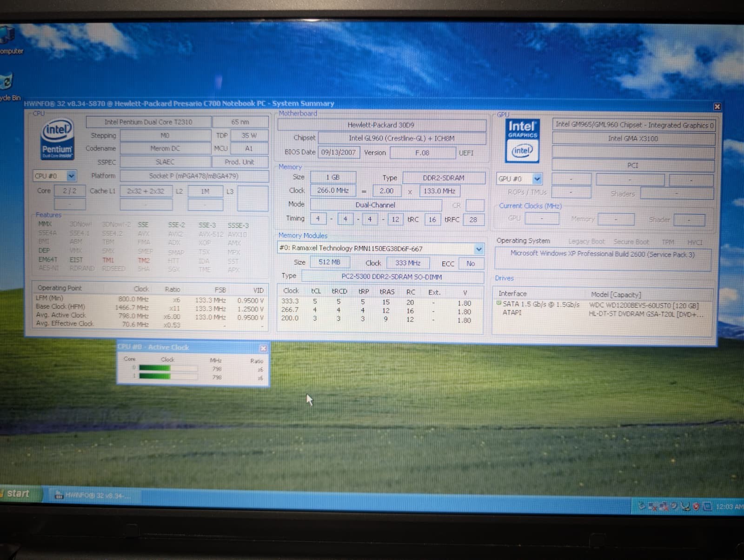Click the SSSE-3 feature label
The width and height of the screenshot is (744, 560).
pyautogui.click(x=238, y=225)
